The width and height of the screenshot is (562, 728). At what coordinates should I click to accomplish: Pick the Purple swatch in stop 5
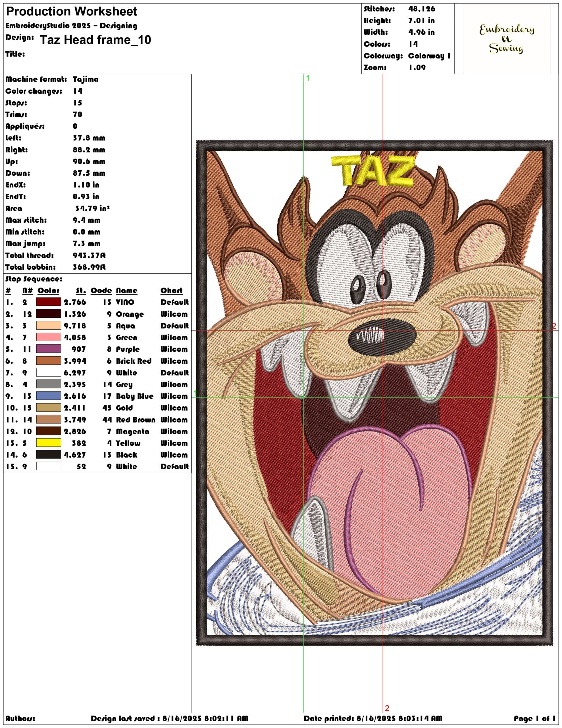coord(49,349)
